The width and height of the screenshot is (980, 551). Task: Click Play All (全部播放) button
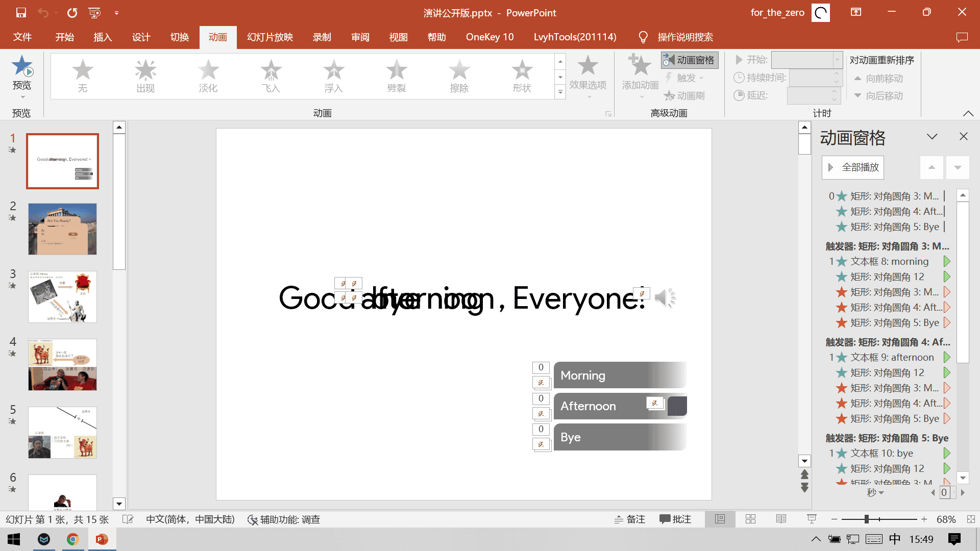853,167
